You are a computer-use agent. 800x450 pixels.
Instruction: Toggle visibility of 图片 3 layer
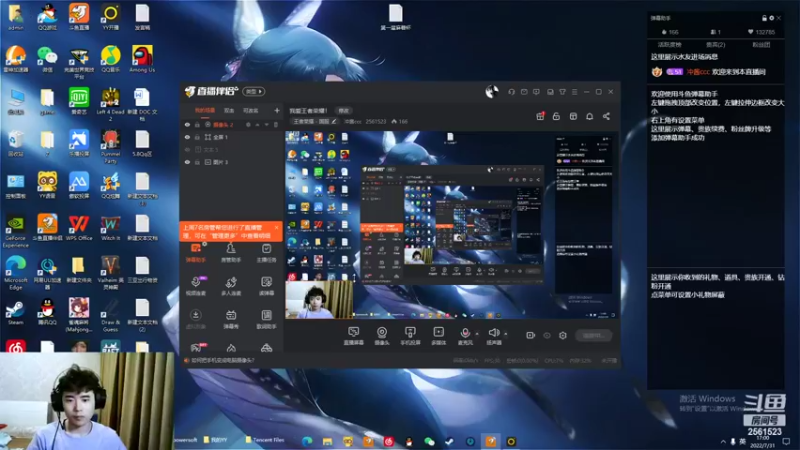click(x=187, y=162)
